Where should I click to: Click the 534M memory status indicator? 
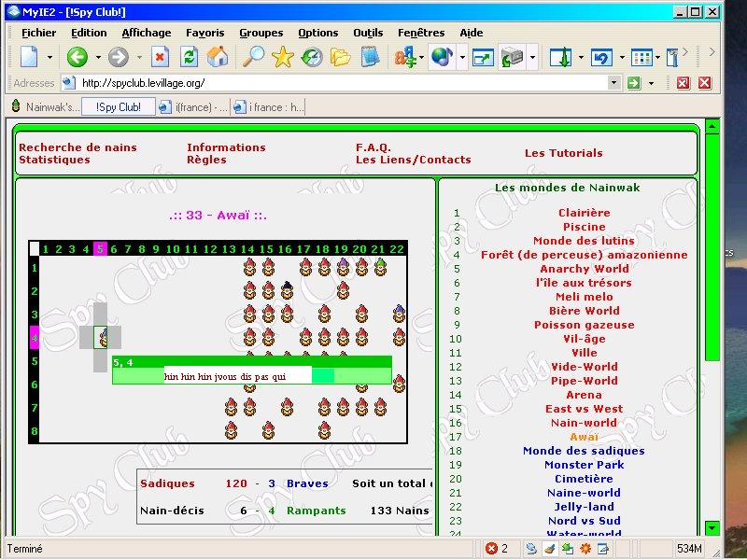[689, 549]
